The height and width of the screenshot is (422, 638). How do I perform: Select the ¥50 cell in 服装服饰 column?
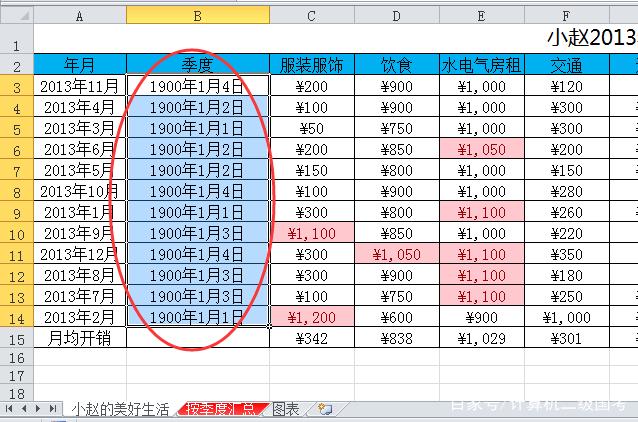pyautogui.click(x=312, y=128)
